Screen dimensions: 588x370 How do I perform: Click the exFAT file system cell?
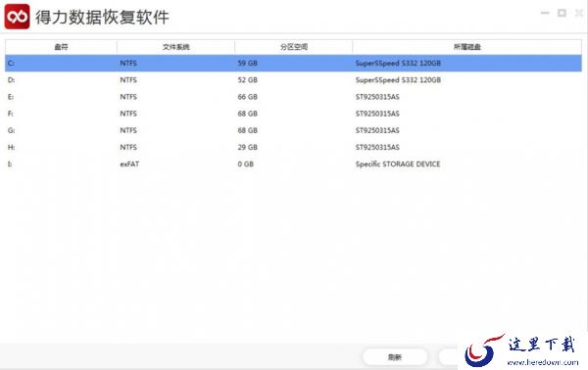point(129,164)
